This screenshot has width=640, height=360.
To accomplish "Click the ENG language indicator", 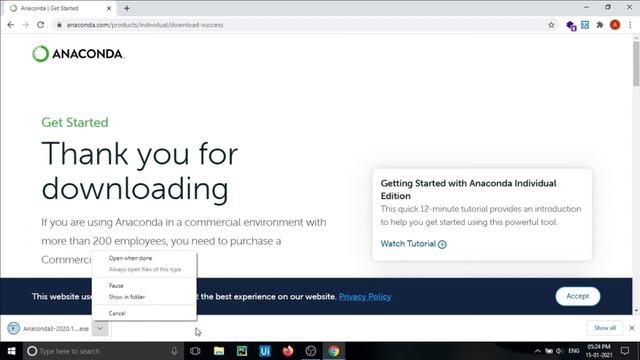I will [573, 351].
